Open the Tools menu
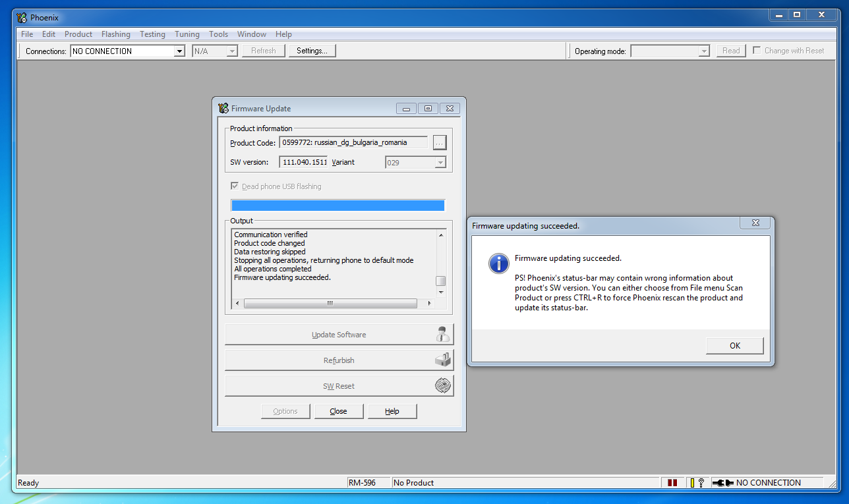849x504 pixels. pyautogui.click(x=219, y=34)
